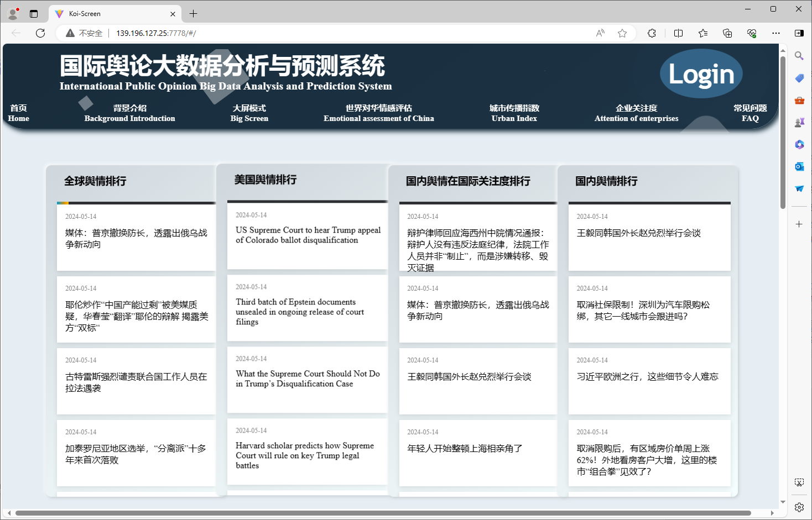Refresh the current browser page

(40, 33)
